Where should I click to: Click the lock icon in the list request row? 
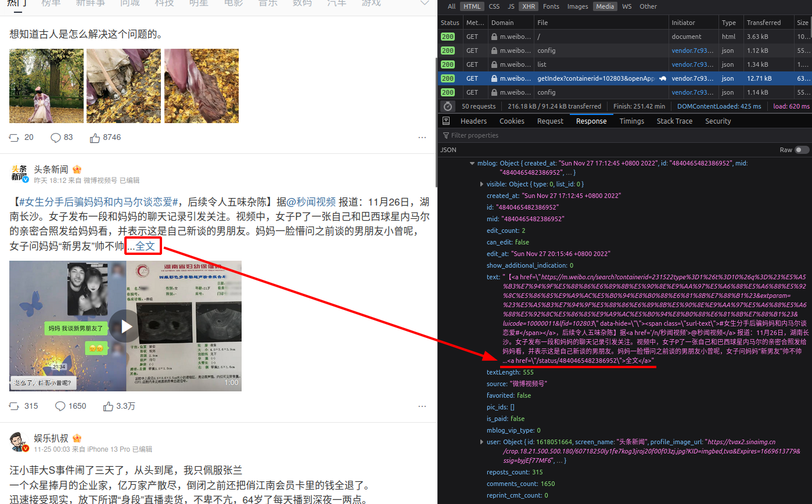click(494, 64)
